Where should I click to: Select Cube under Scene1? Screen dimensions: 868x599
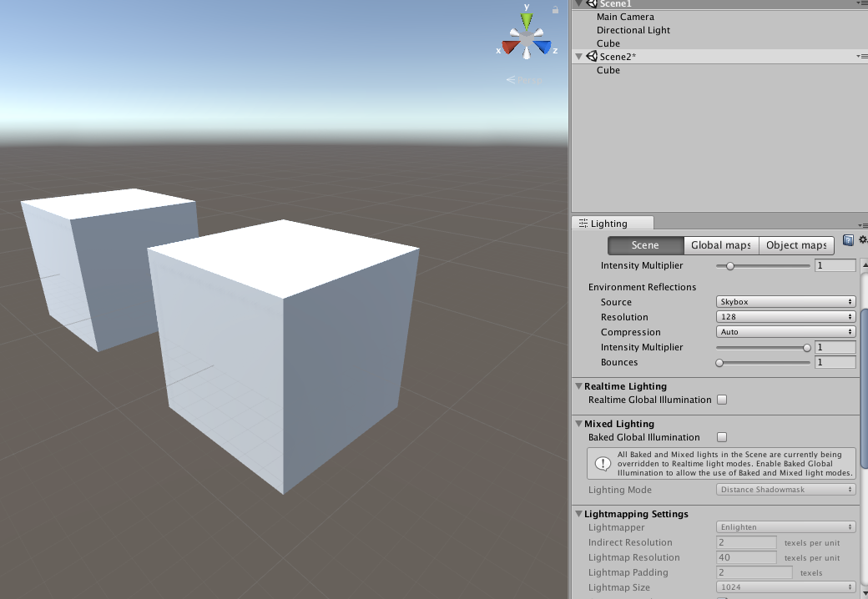coord(608,43)
